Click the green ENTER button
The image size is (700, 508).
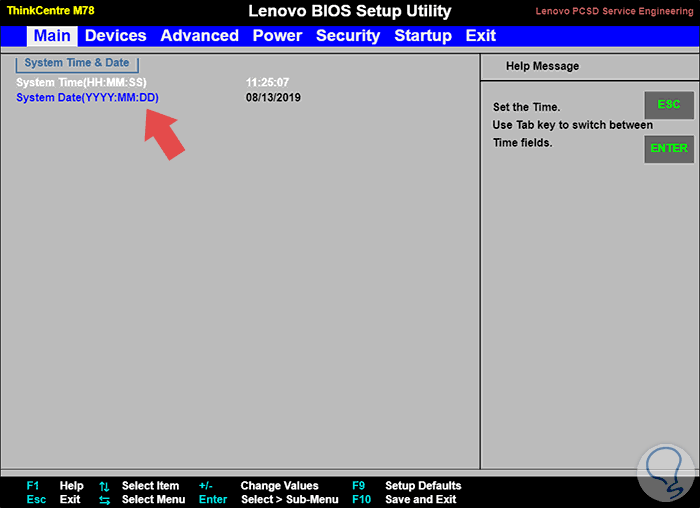point(669,149)
